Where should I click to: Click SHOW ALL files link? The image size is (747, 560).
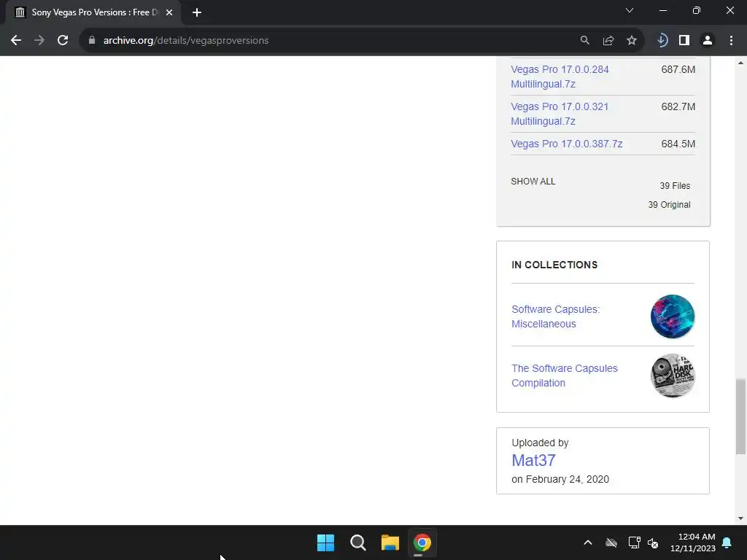click(533, 182)
